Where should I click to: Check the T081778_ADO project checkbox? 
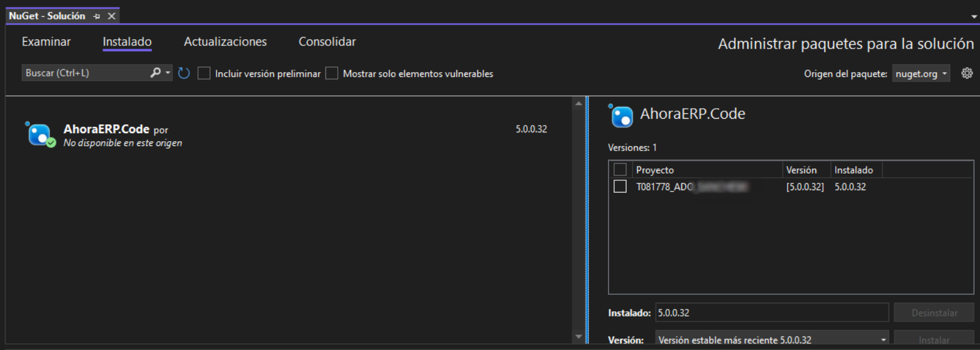point(620,187)
